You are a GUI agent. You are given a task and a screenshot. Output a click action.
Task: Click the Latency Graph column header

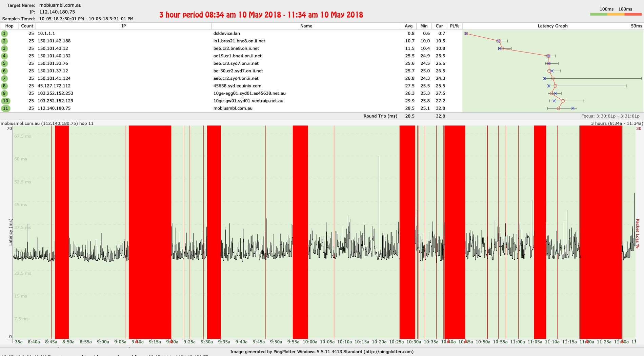coord(552,26)
